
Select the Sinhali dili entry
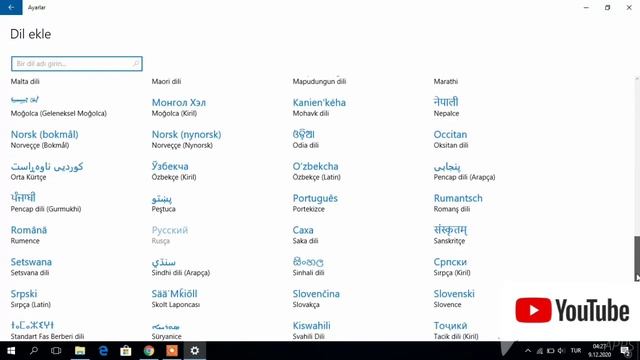point(308,266)
